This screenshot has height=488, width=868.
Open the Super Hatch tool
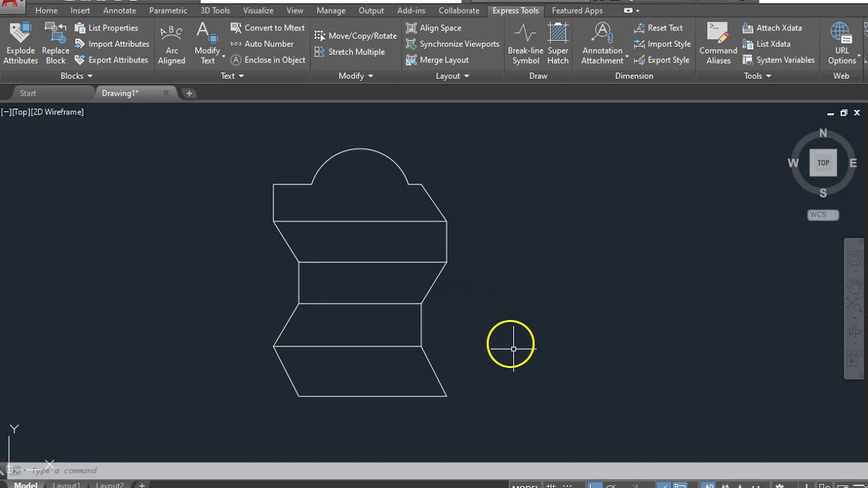pyautogui.click(x=558, y=43)
